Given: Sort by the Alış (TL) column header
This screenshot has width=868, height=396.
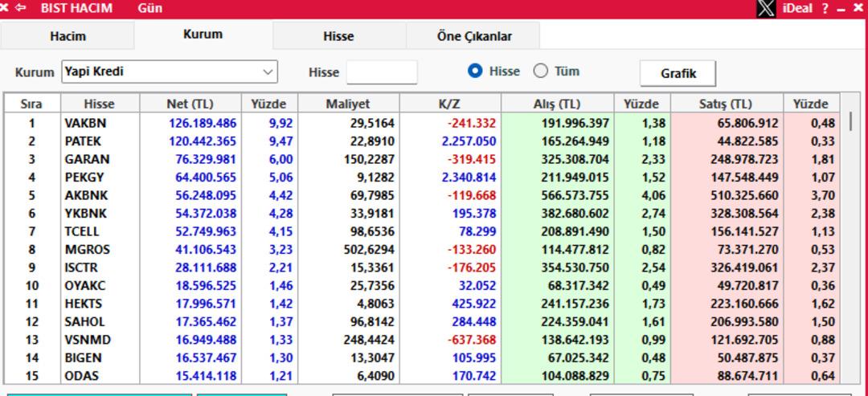Looking at the screenshot, I should 558,104.
